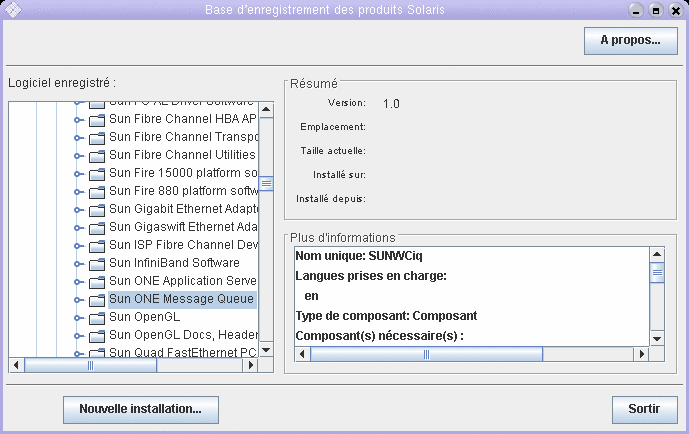
Task: Expand Sun ONE Application Server node
Action: point(79,282)
